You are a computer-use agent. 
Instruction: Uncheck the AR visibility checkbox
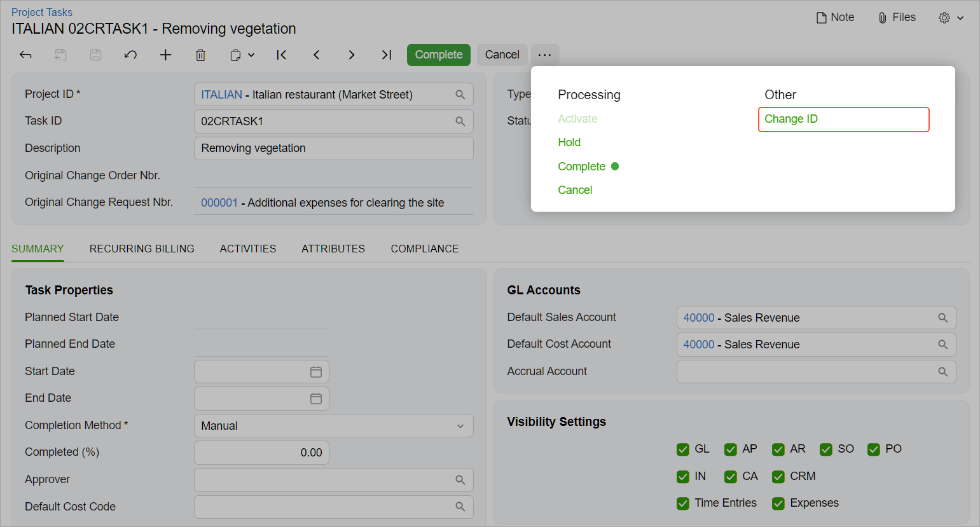pos(778,449)
